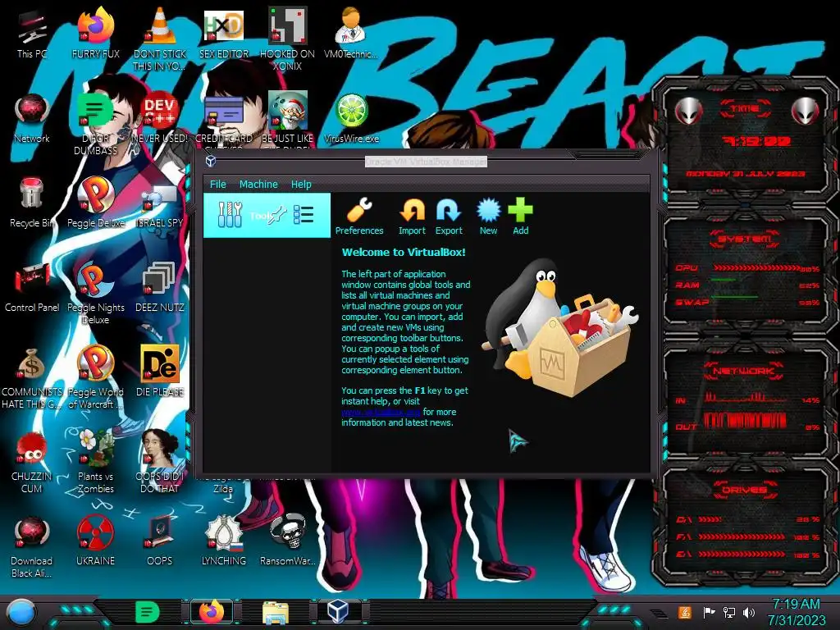Image resolution: width=840 pixels, height=630 pixels.
Task: Select the This PC desktop icon
Action: point(32,34)
